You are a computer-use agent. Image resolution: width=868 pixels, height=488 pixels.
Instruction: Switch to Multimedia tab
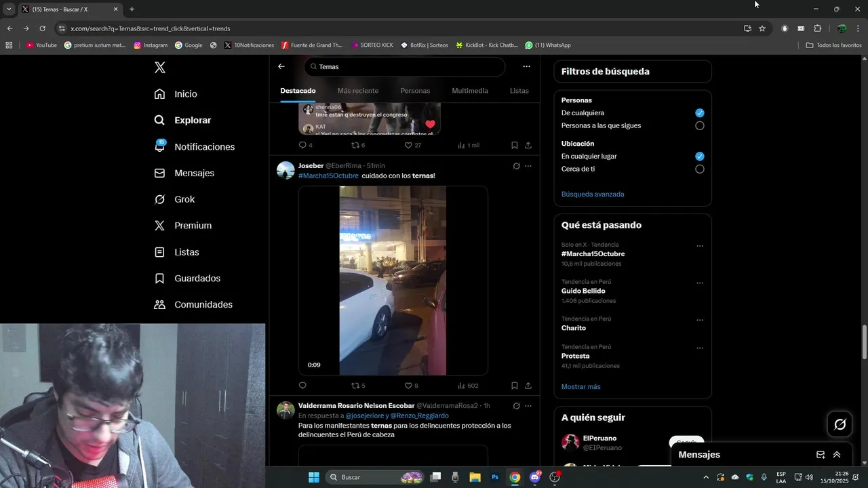click(x=470, y=91)
